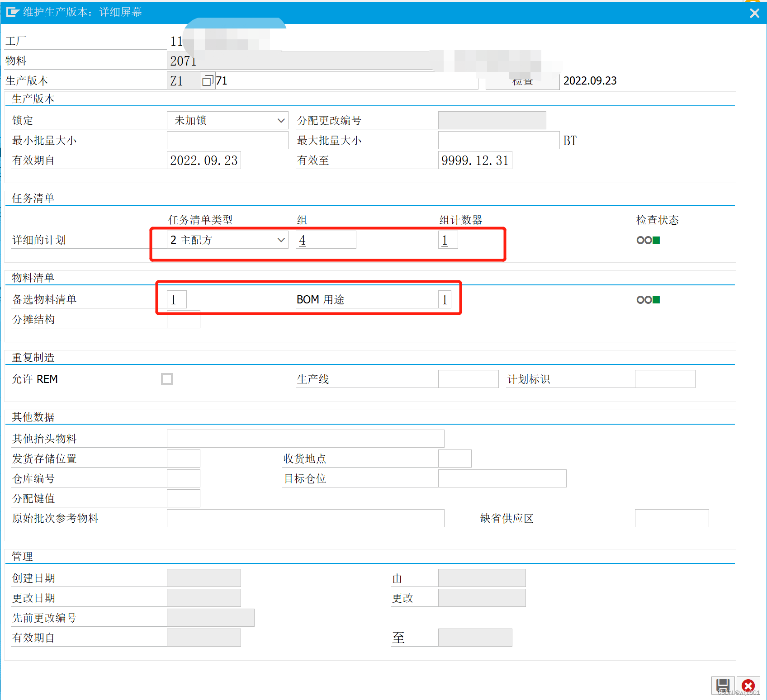Click the 任务清单 section header
The height and width of the screenshot is (700, 767).
tap(33, 198)
